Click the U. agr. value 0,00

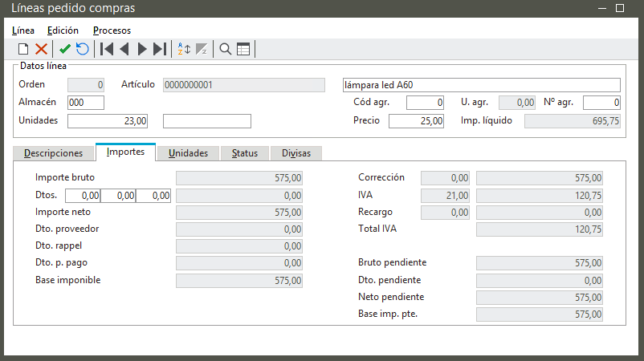point(516,103)
